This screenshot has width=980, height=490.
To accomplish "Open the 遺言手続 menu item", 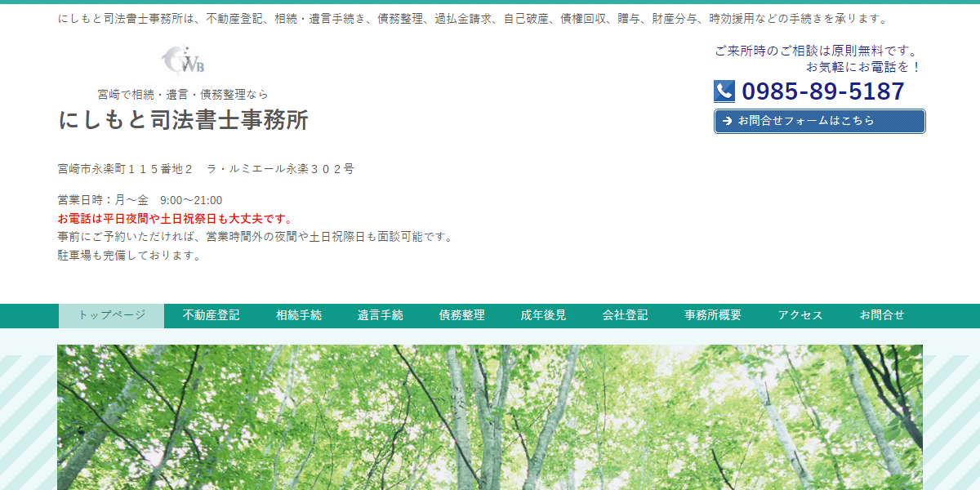I will [x=380, y=314].
